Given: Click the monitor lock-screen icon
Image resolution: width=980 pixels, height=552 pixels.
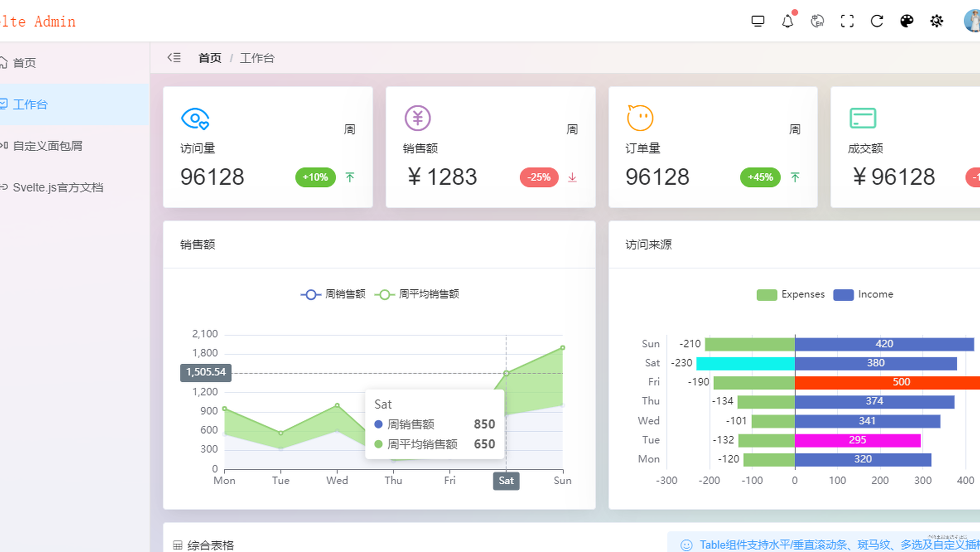Looking at the screenshot, I should 758,21.
